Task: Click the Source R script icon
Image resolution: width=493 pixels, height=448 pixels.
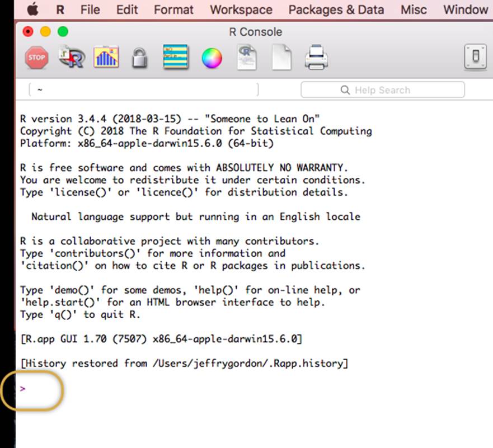Action: [72, 58]
